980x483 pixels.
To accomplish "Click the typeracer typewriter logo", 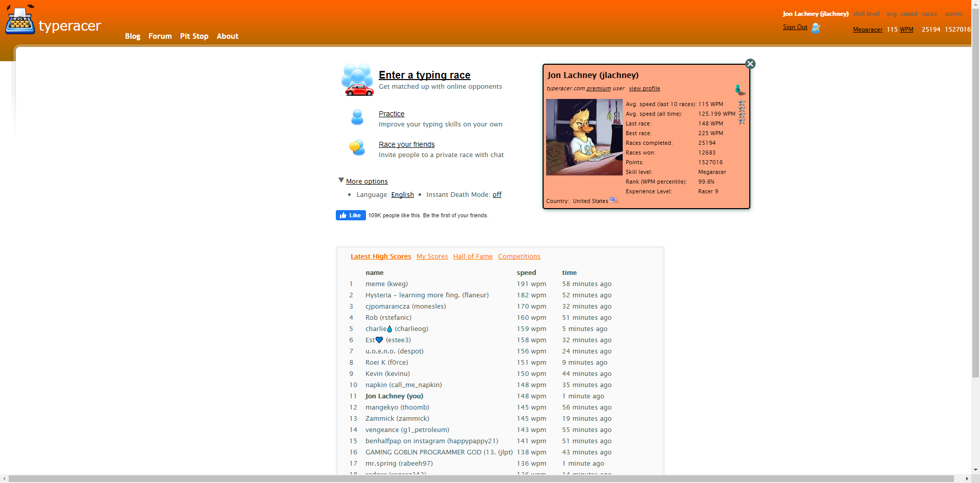I will pyautogui.click(x=20, y=20).
